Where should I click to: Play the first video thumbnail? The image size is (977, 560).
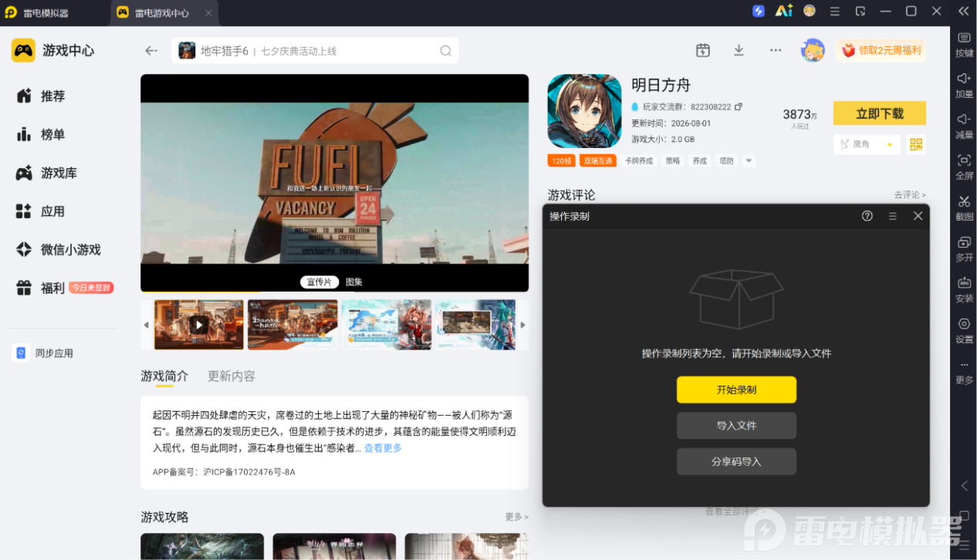tap(199, 325)
